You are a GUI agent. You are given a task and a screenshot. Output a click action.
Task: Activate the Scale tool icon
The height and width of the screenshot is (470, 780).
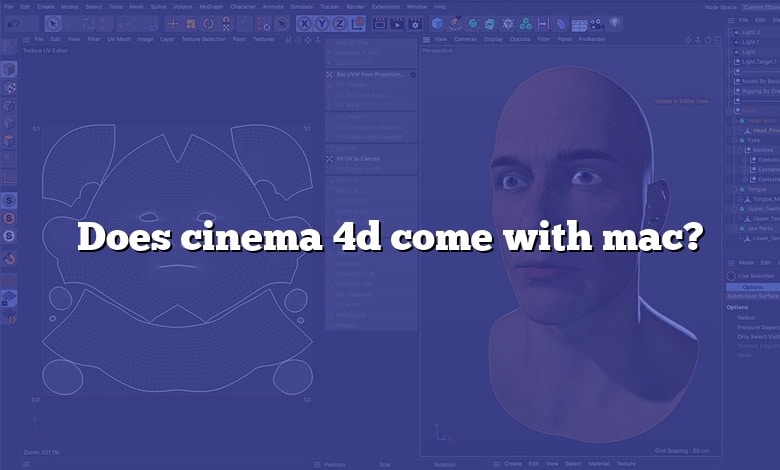[x=191, y=23]
